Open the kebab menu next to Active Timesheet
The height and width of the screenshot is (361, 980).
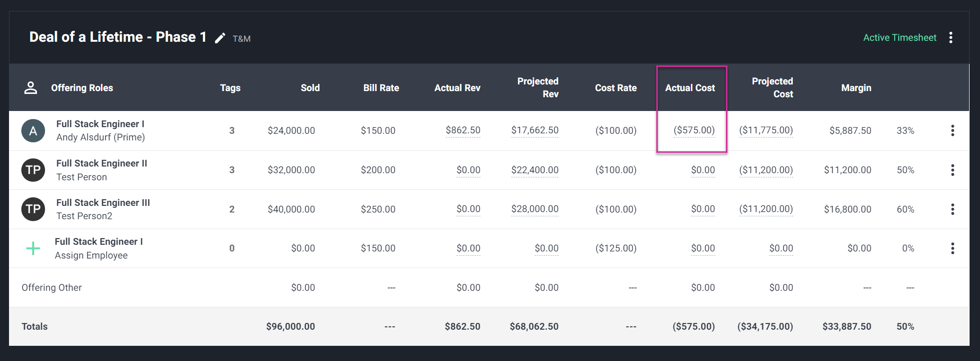(951, 38)
